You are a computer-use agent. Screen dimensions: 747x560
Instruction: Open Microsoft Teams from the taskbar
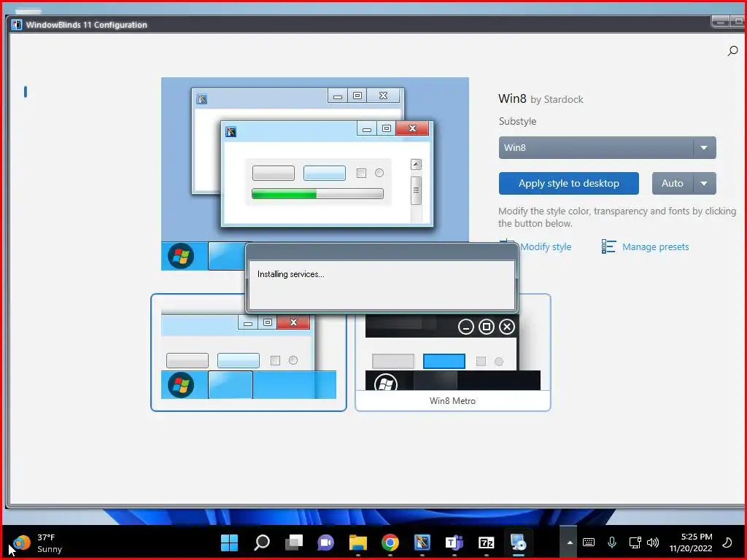click(454, 542)
